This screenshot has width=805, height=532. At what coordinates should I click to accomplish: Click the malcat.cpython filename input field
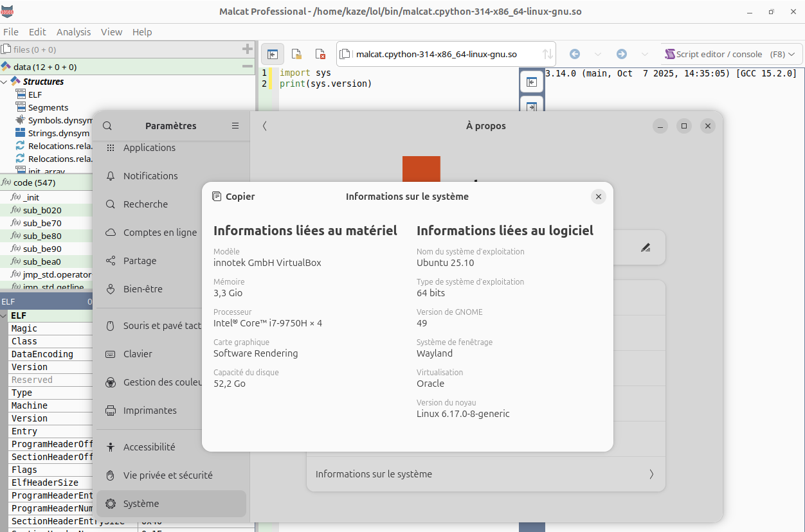point(444,54)
